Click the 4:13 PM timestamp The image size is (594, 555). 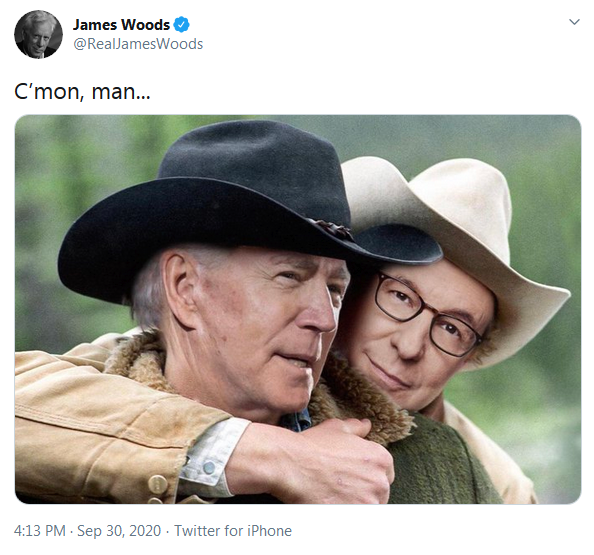pyautogui.click(x=40, y=531)
